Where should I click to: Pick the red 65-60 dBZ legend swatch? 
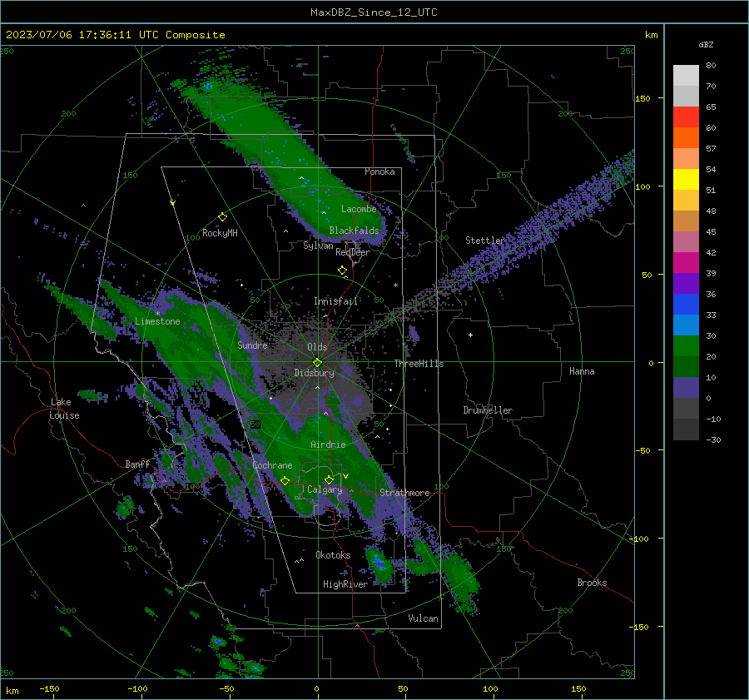tap(686, 117)
